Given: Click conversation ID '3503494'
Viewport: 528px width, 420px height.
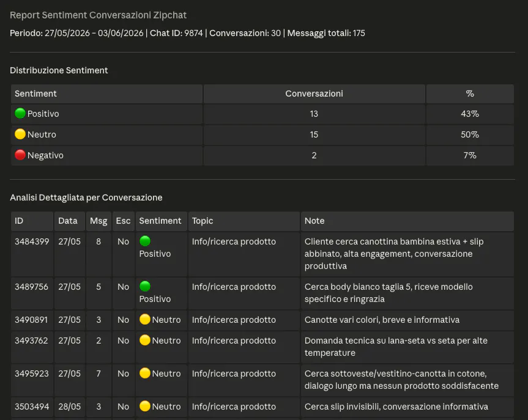Looking at the screenshot, I should pos(32,407).
